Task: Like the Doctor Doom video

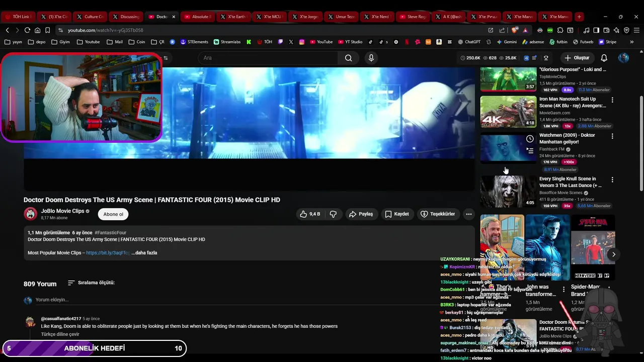Action: [310, 214]
